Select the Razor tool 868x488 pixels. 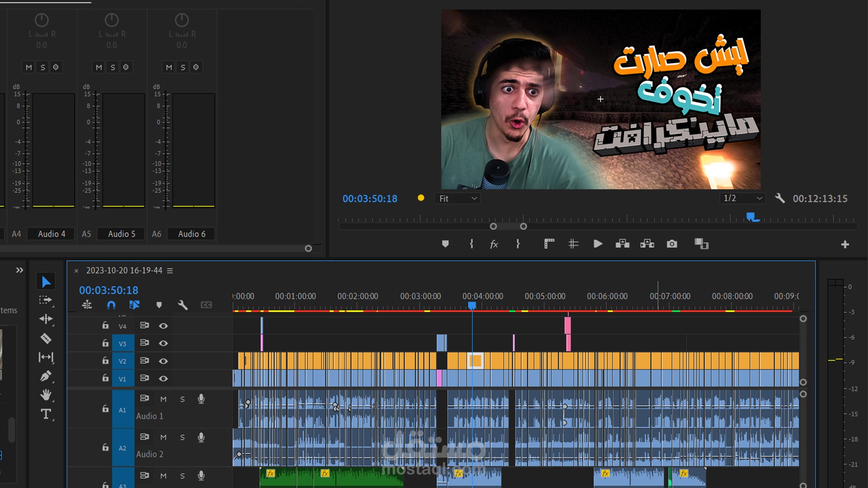[46, 338]
